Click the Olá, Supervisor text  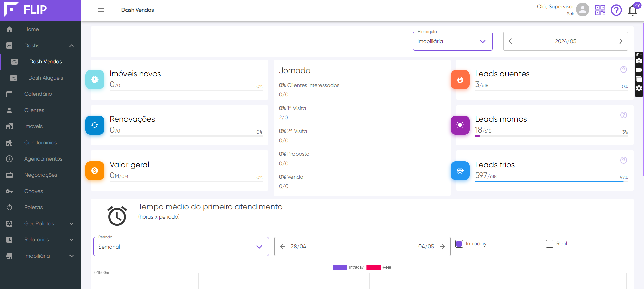(x=555, y=7)
